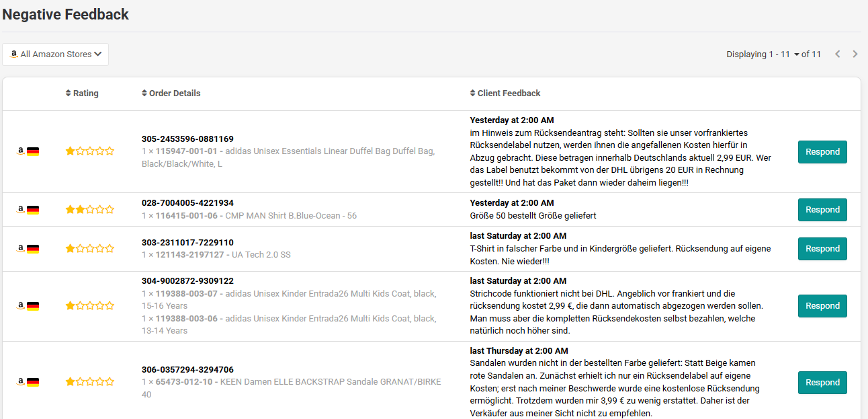The height and width of the screenshot is (419, 868).
Task: Click Amazon Germany icon for order 306-0357294-3294706
Action: tap(28, 383)
